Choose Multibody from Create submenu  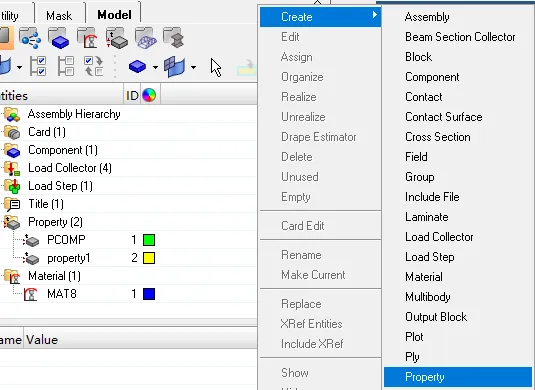click(x=428, y=297)
